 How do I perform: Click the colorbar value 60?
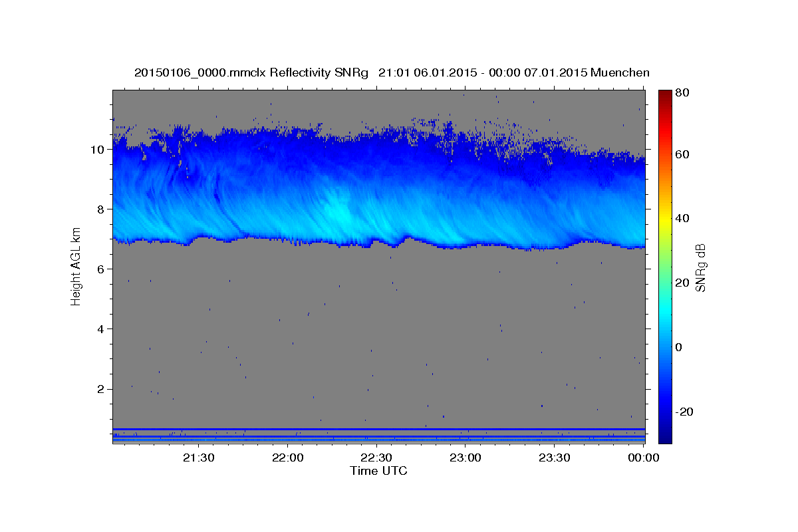[x=682, y=154]
